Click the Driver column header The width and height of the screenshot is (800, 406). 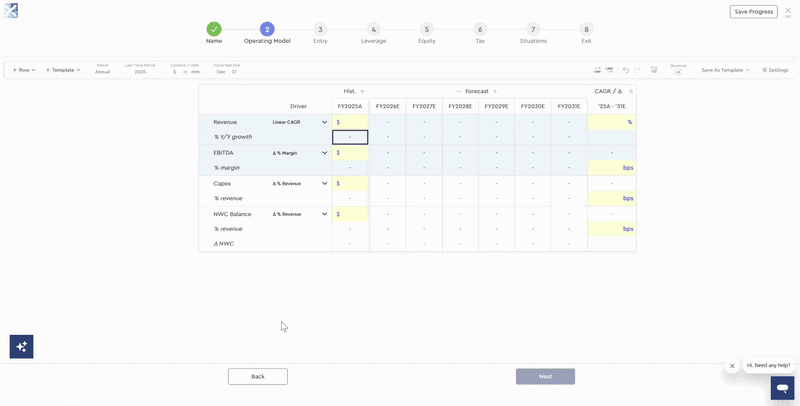298,107
